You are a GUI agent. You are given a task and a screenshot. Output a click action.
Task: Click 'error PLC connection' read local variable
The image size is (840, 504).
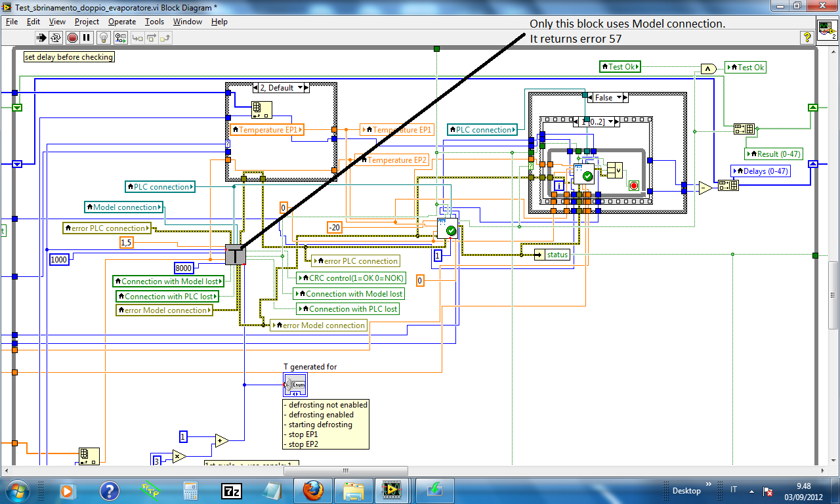pos(106,228)
